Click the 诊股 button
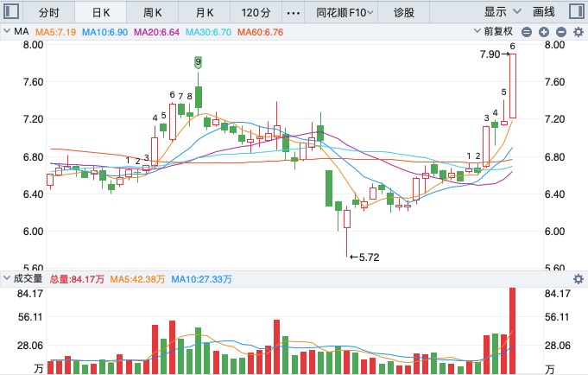The width and height of the screenshot is (588, 375). pyautogui.click(x=404, y=12)
